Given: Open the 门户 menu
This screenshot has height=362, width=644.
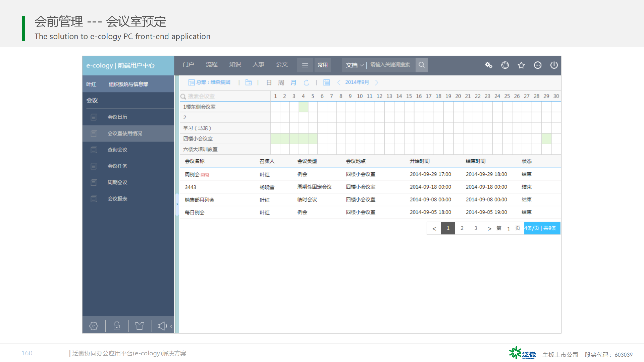Looking at the screenshot, I should pos(189,64).
